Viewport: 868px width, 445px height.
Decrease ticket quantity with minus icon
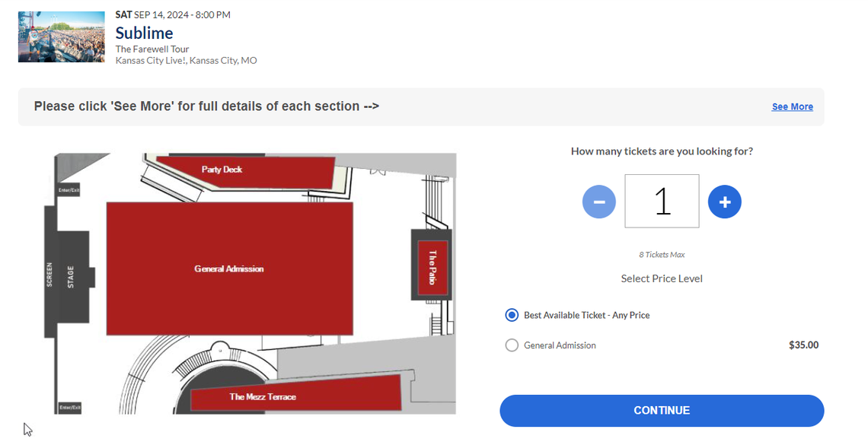[599, 201]
